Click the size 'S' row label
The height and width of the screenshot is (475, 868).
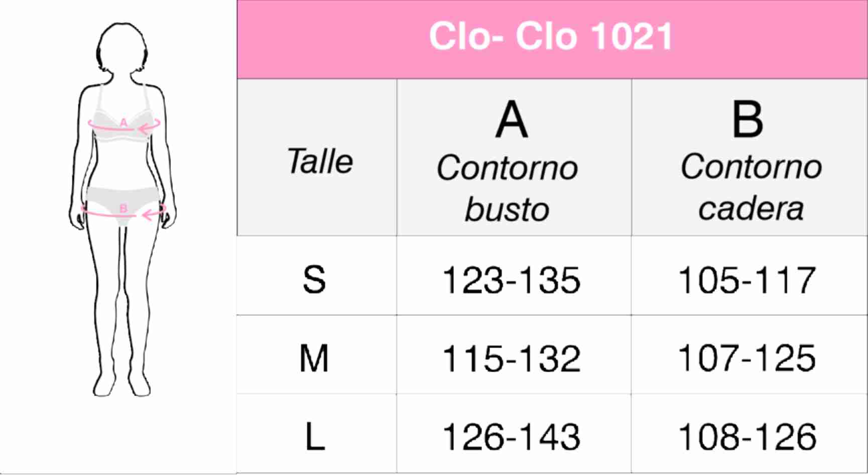[x=315, y=279]
